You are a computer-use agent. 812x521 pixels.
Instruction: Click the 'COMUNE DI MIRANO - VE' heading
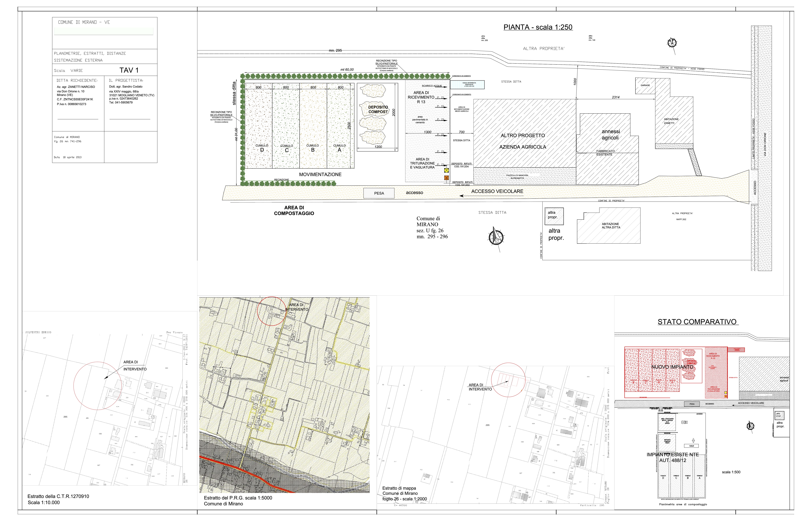84,22
